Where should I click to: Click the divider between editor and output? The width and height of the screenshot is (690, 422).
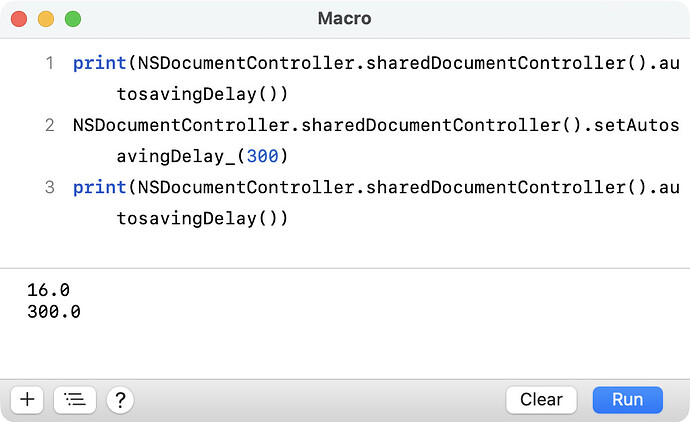(x=345, y=268)
